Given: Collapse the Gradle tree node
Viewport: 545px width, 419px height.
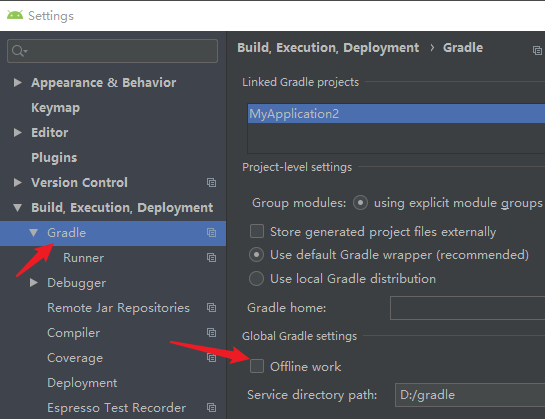Looking at the screenshot, I should point(33,233).
